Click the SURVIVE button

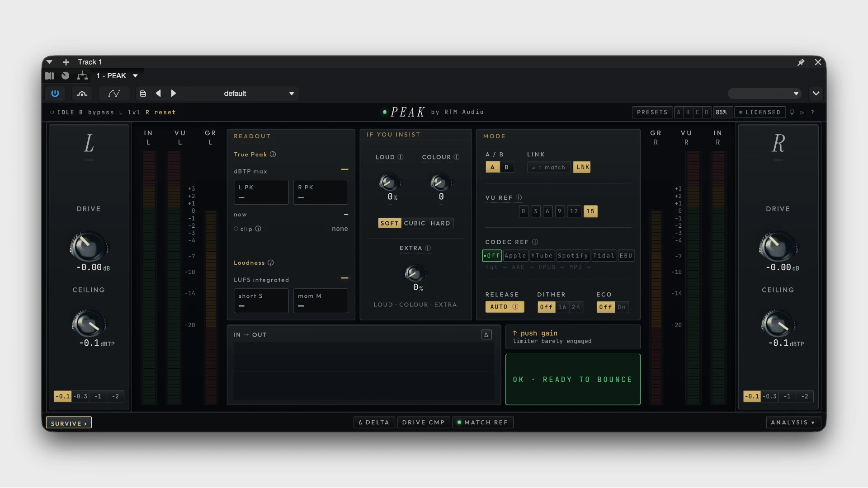click(69, 423)
